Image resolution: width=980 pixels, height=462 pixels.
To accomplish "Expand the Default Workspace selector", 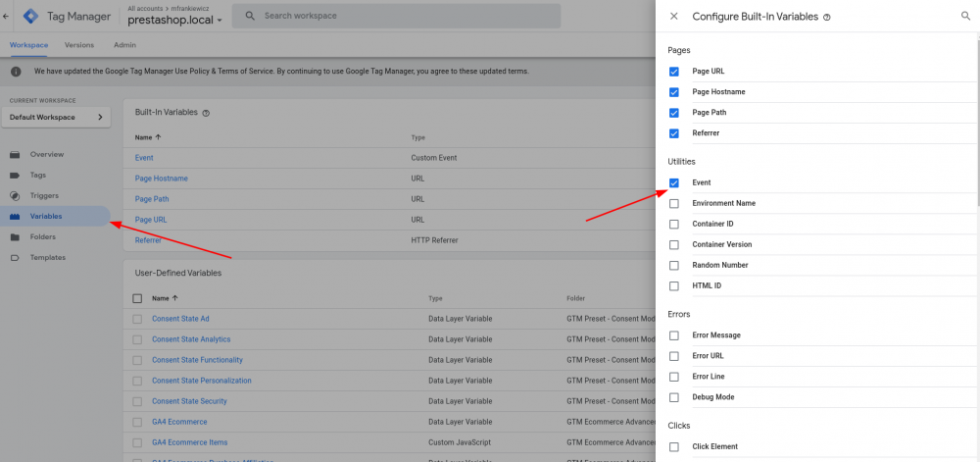I will [x=57, y=118].
